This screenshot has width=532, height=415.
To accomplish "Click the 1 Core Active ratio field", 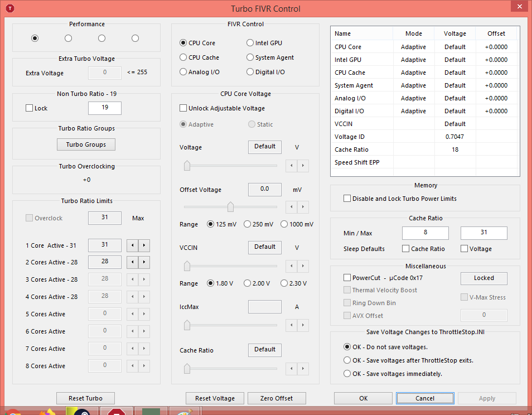I will tap(105, 245).
